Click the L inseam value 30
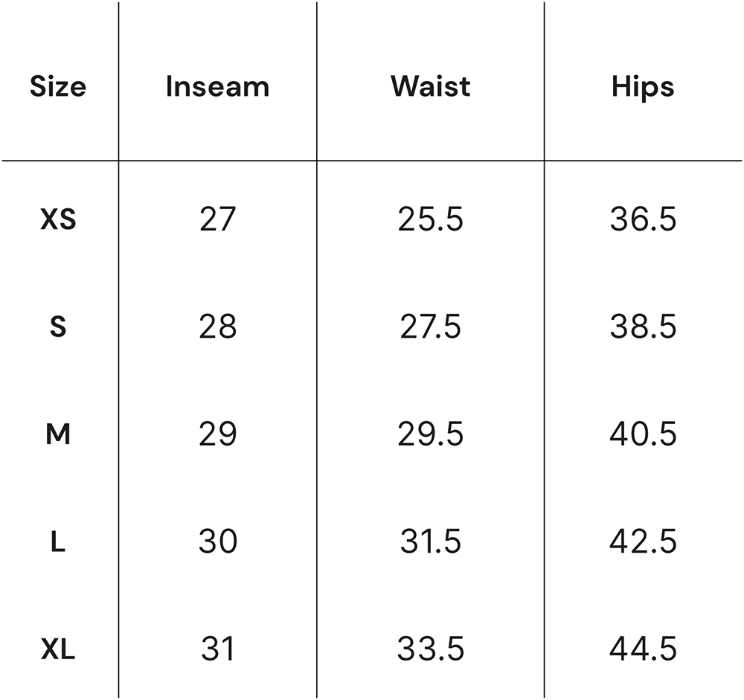This screenshot has width=744, height=700. point(218,542)
